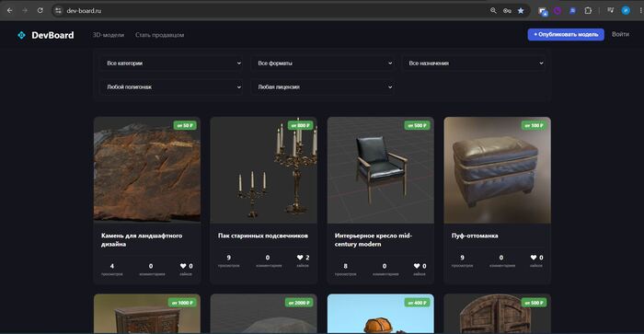Viewport: 644px width, 334px height.
Task: Open the site info icon in the address bar
Action: coord(58,11)
